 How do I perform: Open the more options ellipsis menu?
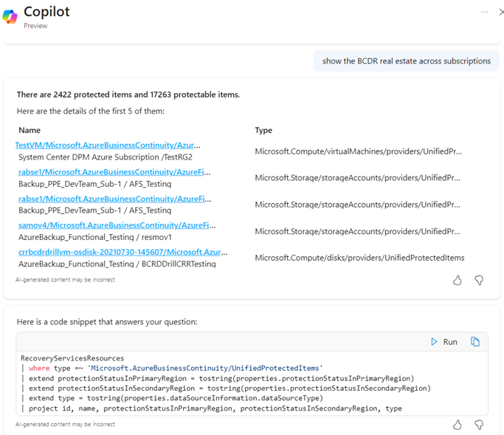[484, 12]
